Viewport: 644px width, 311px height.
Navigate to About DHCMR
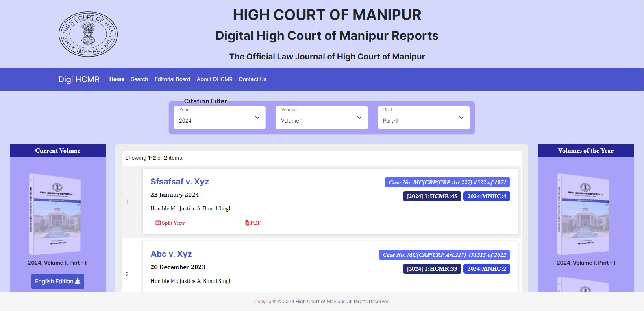click(215, 79)
